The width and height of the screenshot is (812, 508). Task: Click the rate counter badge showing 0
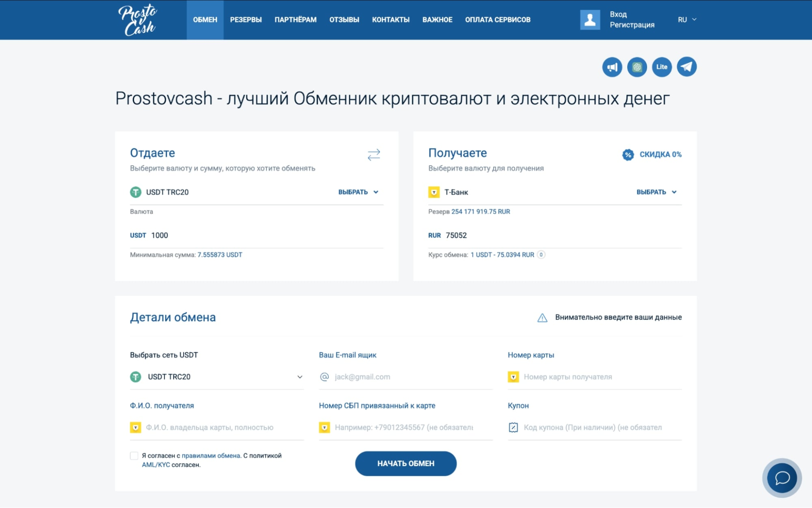pos(540,255)
